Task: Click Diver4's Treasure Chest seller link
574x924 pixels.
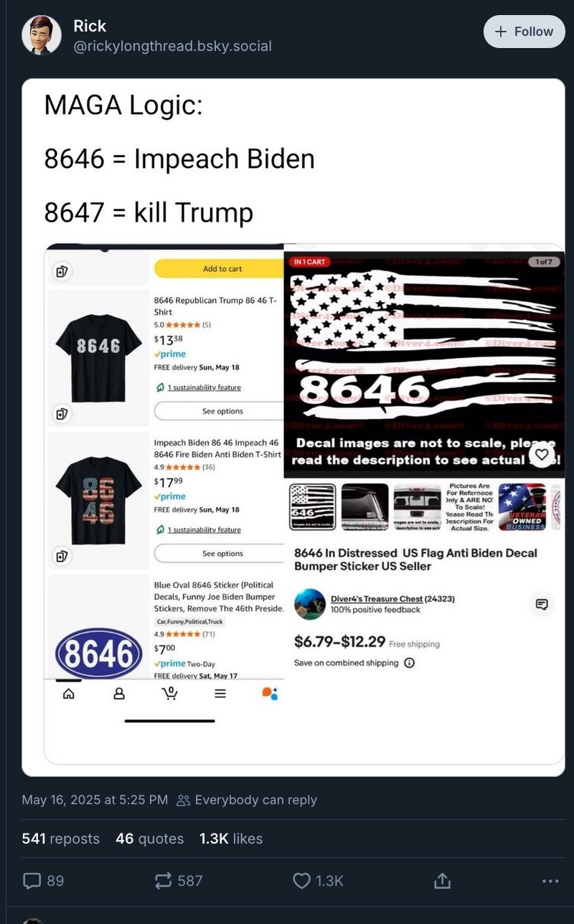Action: (377, 598)
